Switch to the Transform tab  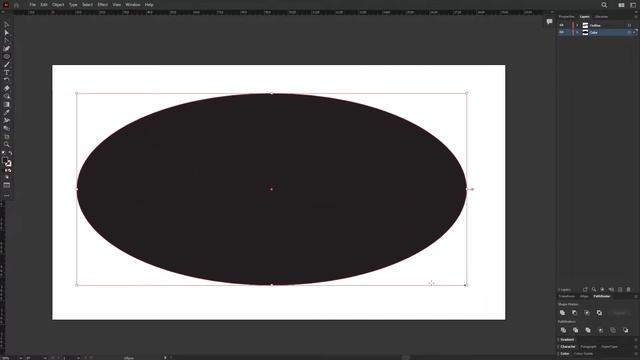[x=567, y=296]
